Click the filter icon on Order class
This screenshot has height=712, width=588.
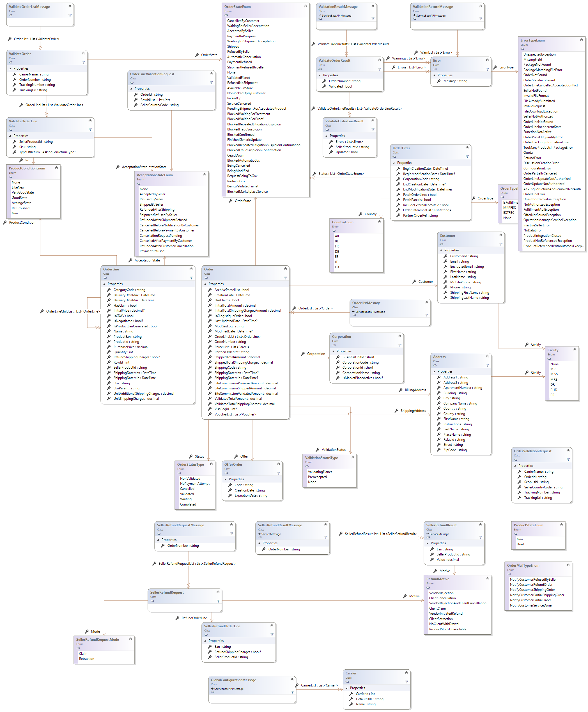tap(285, 278)
